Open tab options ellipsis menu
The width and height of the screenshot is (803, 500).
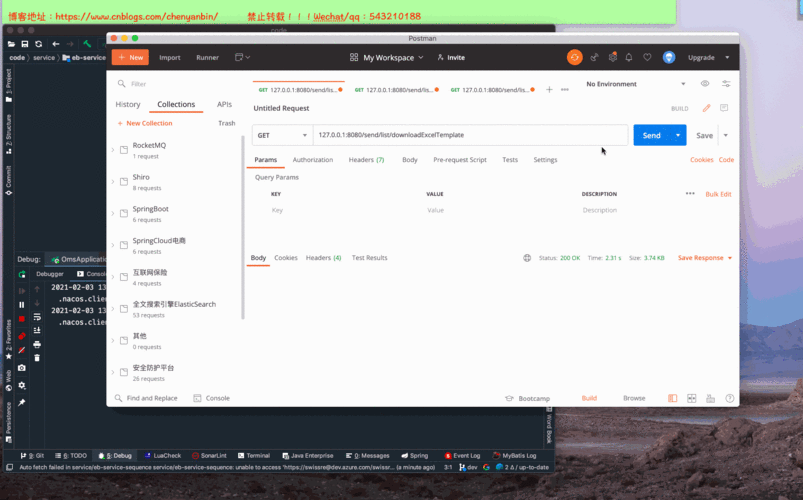pyautogui.click(x=565, y=90)
